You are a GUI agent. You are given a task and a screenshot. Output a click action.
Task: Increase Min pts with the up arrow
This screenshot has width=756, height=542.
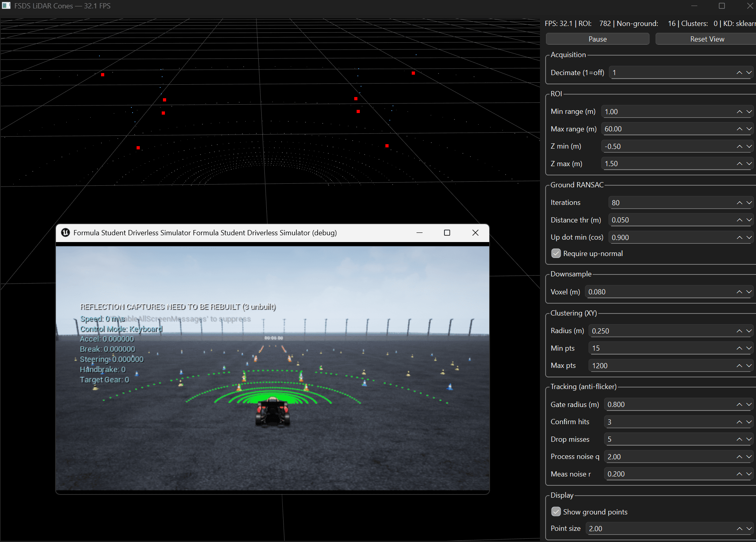coord(739,348)
